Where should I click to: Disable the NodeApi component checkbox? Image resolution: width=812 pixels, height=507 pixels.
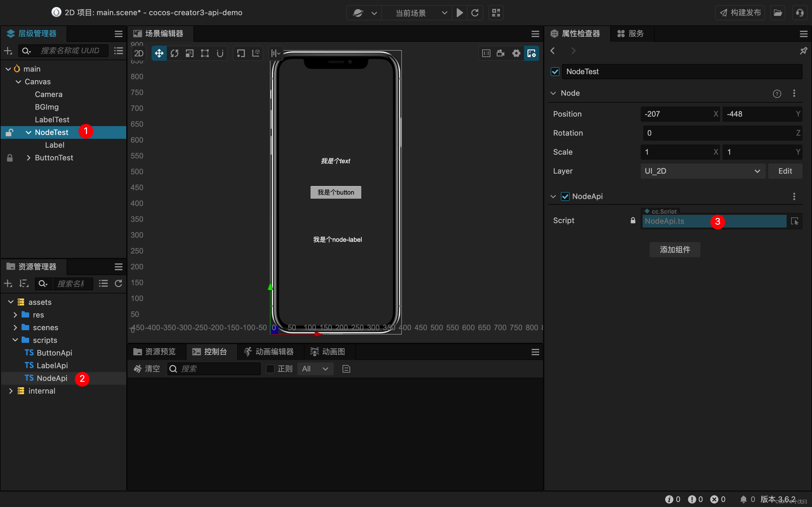(x=565, y=196)
